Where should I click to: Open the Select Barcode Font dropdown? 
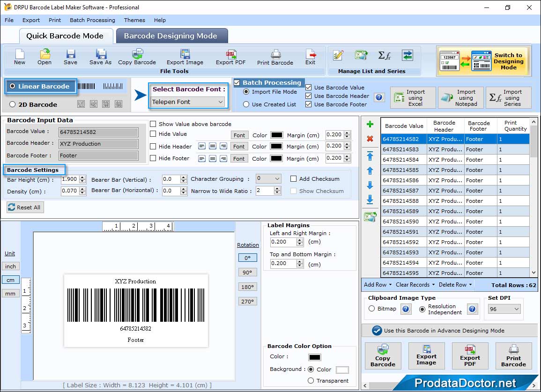(x=188, y=102)
